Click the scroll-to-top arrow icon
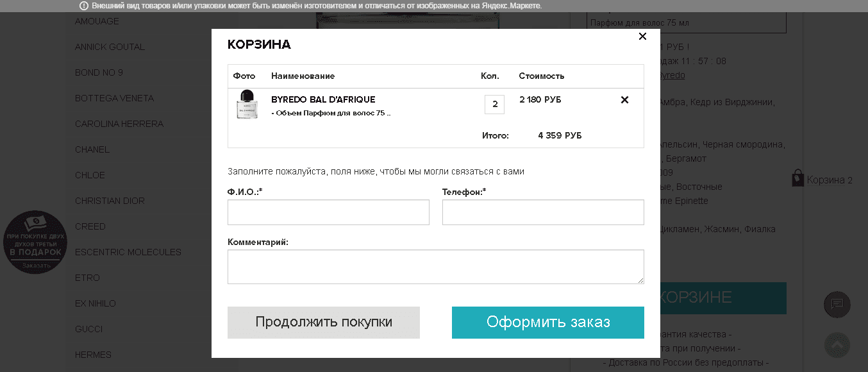 click(837, 346)
